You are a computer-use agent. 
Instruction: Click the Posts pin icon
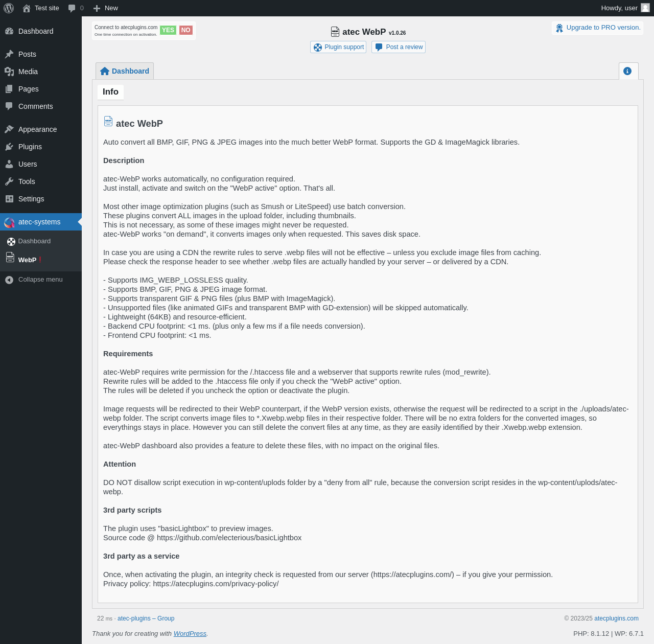click(x=9, y=54)
